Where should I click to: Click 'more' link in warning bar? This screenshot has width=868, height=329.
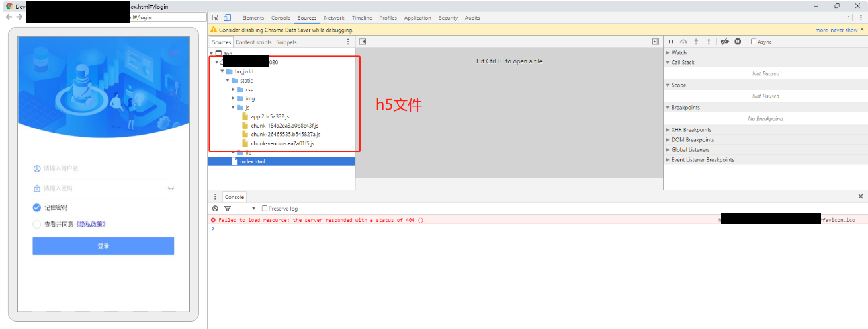pos(822,30)
